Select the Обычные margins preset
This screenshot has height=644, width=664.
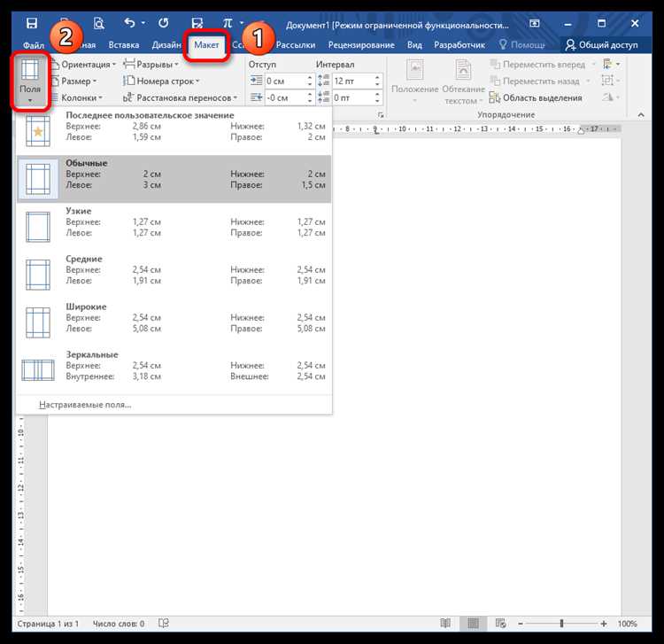[174, 179]
